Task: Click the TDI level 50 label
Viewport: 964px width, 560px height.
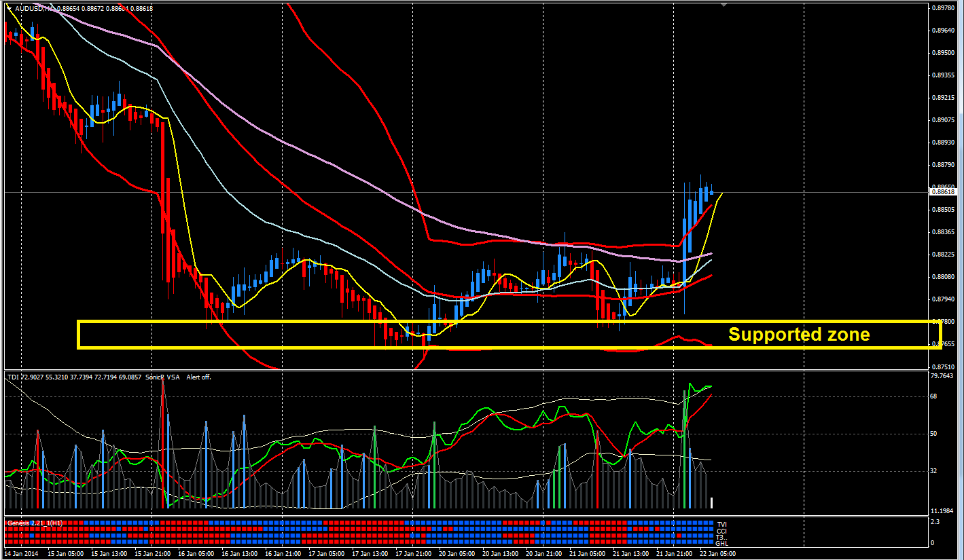Action: click(x=934, y=434)
